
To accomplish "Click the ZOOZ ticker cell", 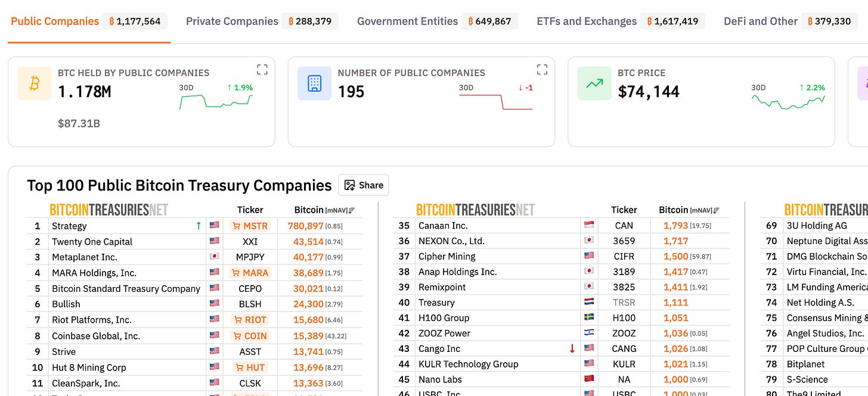I will point(624,333).
